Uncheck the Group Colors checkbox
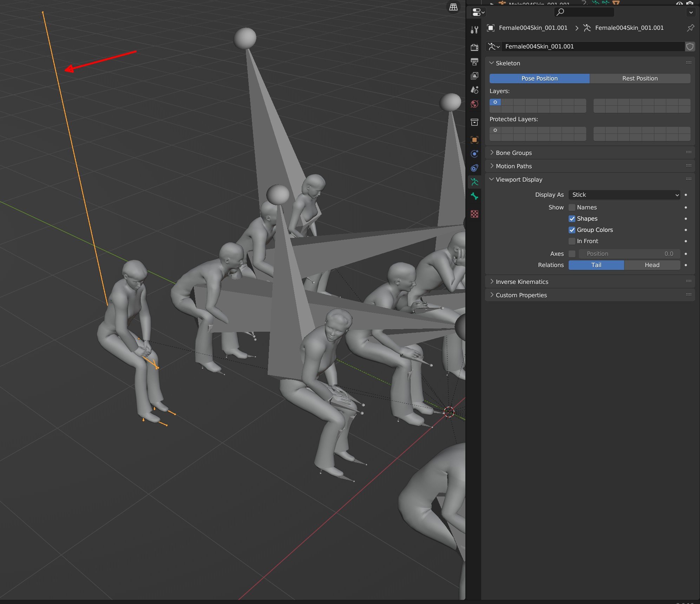This screenshot has width=700, height=604. pos(572,230)
